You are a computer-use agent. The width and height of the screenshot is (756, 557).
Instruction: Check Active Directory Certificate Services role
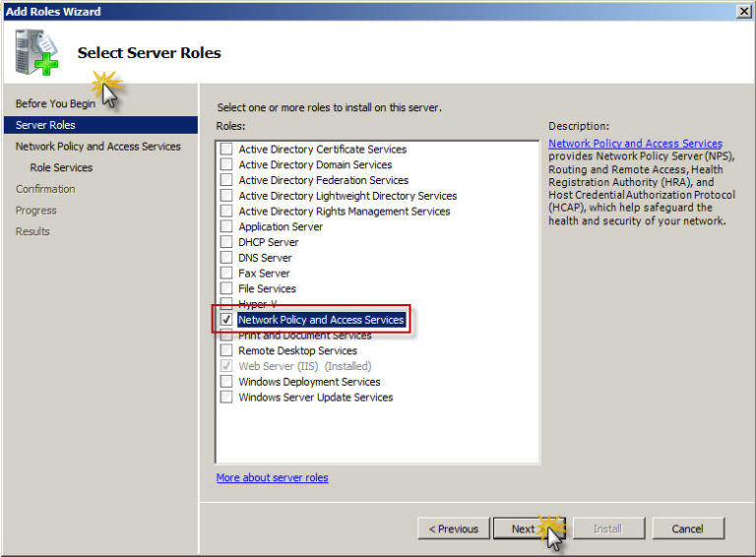(226, 150)
